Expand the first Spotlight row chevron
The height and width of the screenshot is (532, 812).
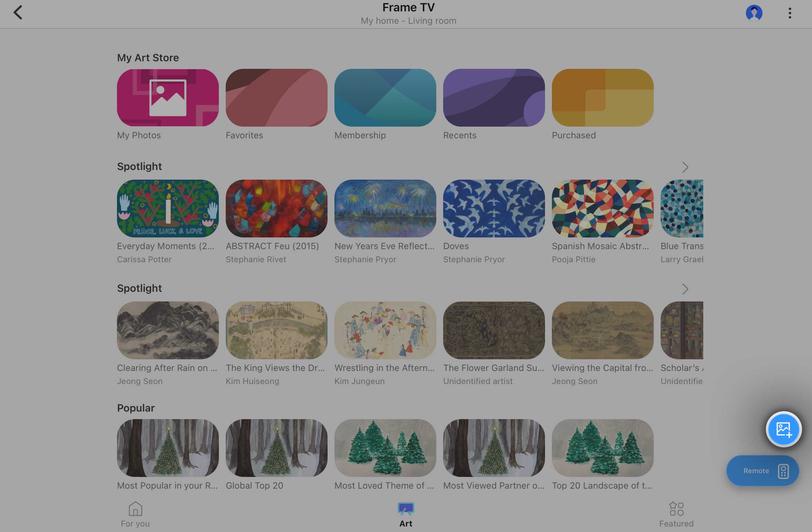685,167
